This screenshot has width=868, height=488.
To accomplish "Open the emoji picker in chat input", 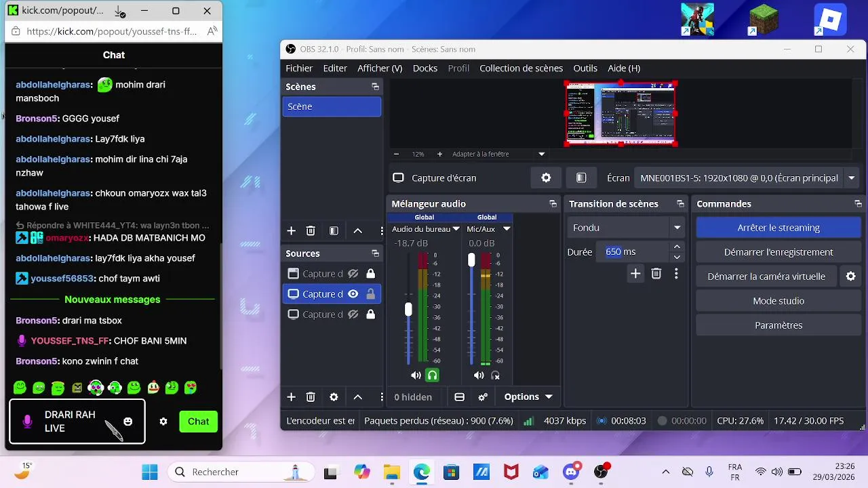I will pos(128,422).
